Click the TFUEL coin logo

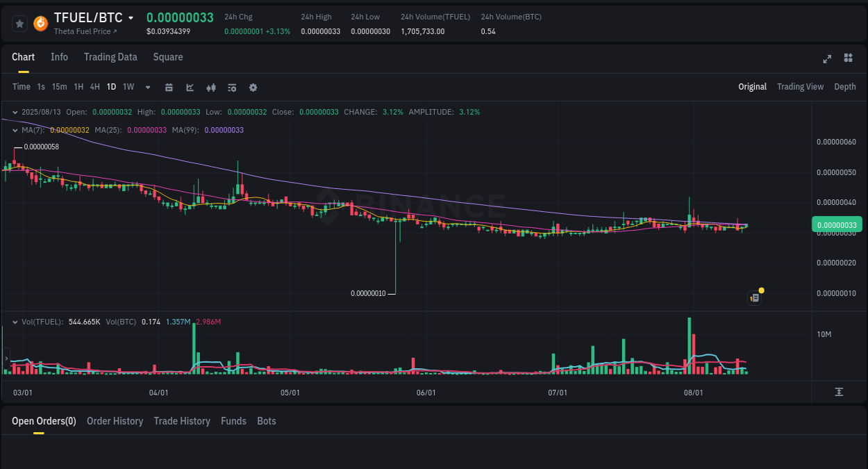click(x=40, y=23)
